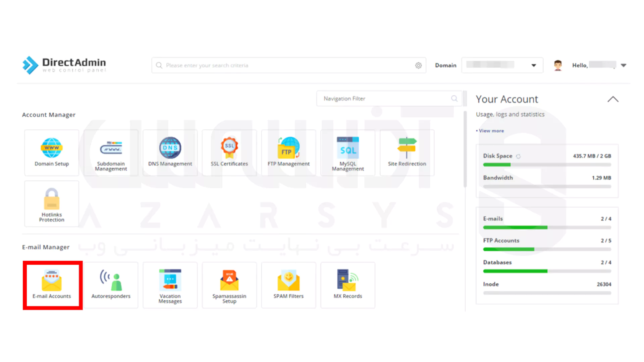Open the Hello user menu arrow

624,65
